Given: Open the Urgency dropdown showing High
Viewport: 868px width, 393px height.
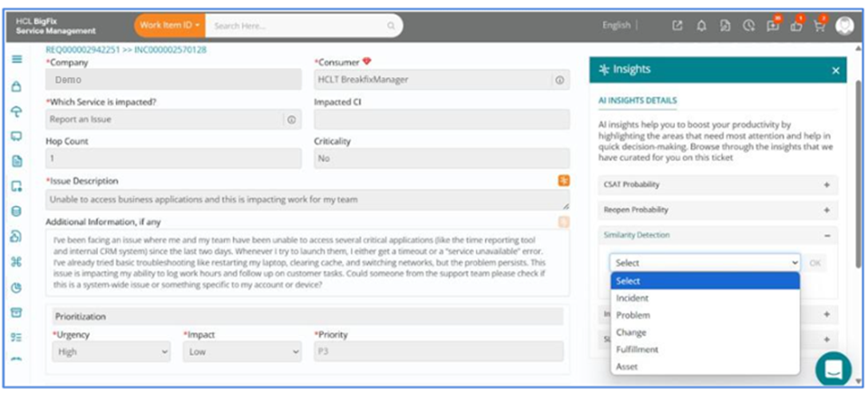Looking at the screenshot, I should coord(111,351).
